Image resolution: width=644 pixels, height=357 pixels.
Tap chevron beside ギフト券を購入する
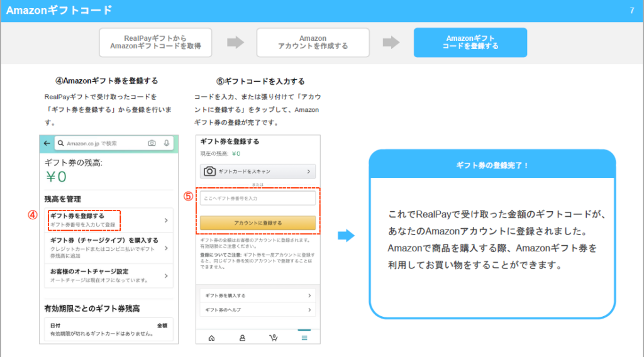309,295
